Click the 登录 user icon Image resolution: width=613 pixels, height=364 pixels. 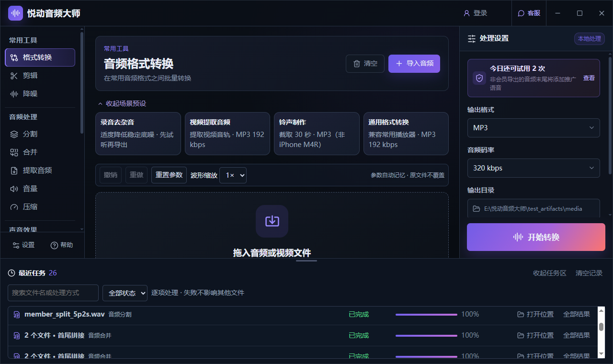(467, 13)
